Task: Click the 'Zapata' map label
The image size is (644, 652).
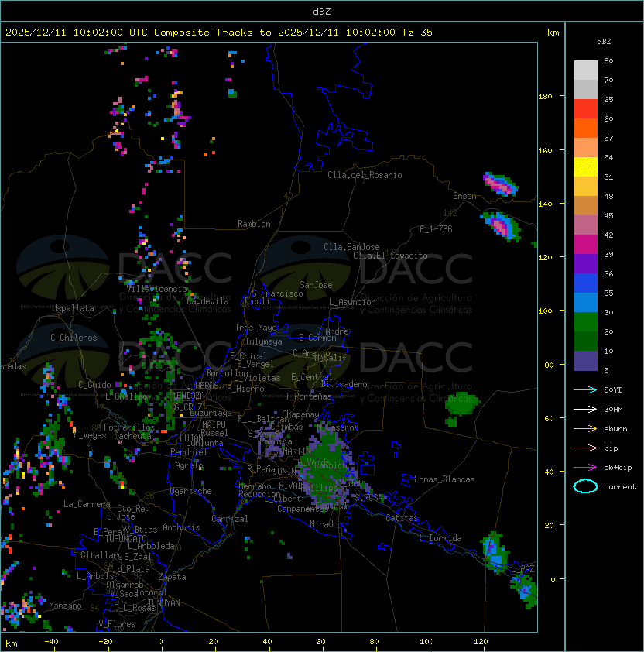Action: [x=172, y=577]
